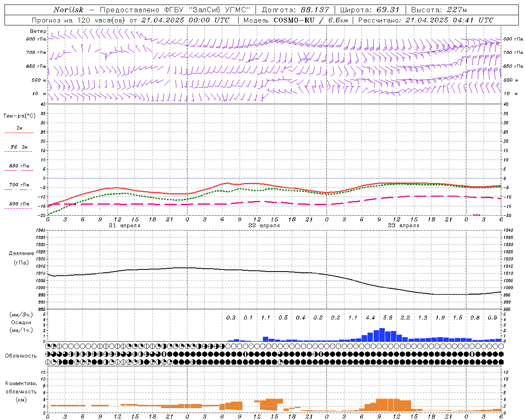Click precipitation total value "5.8"
This screenshot has width=525, height=420.
pyautogui.click(x=388, y=317)
